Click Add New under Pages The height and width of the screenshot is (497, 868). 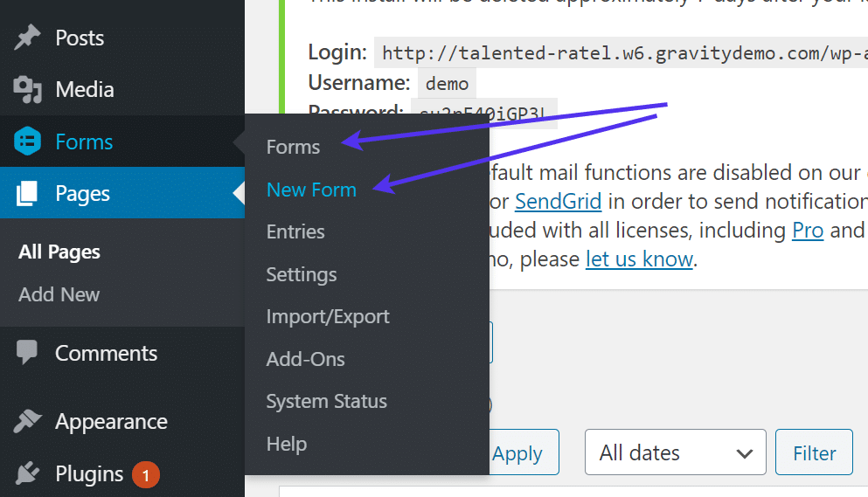coord(59,294)
